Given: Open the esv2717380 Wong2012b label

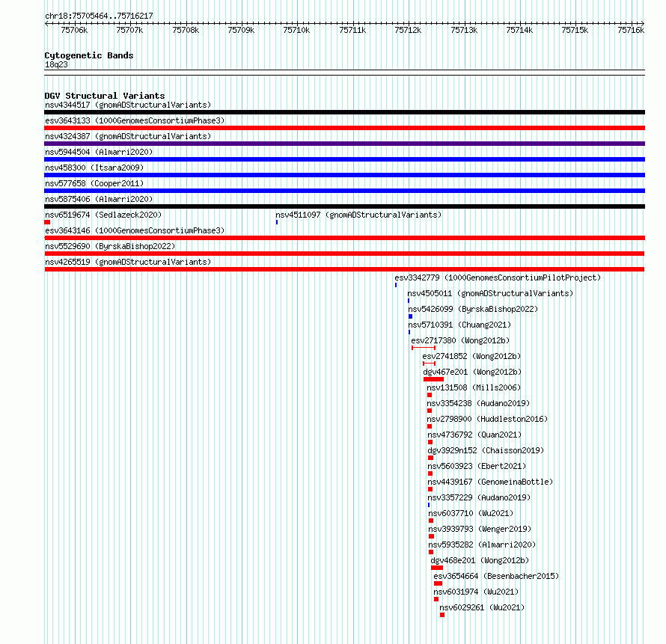Looking at the screenshot, I should point(460,340).
